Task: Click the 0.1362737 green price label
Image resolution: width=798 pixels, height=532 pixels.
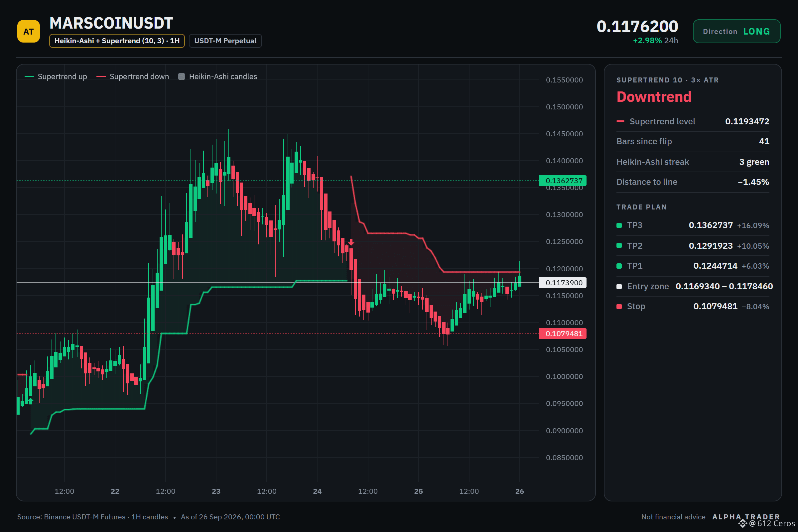Action: point(563,181)
